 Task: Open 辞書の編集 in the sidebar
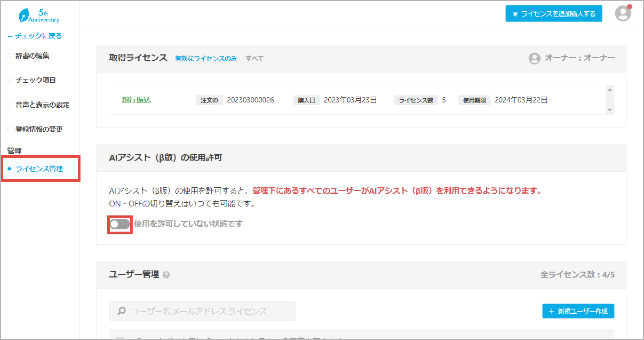tap(32, 55)
